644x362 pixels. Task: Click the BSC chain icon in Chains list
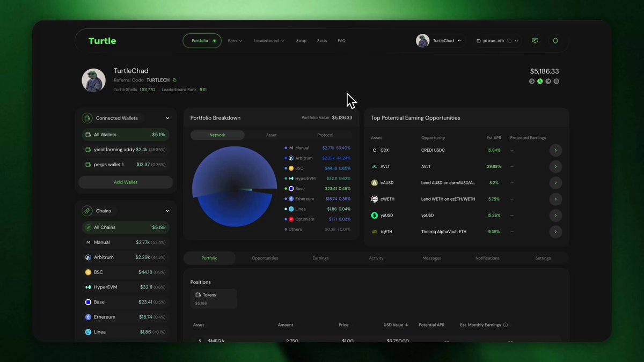click(88, 272)
